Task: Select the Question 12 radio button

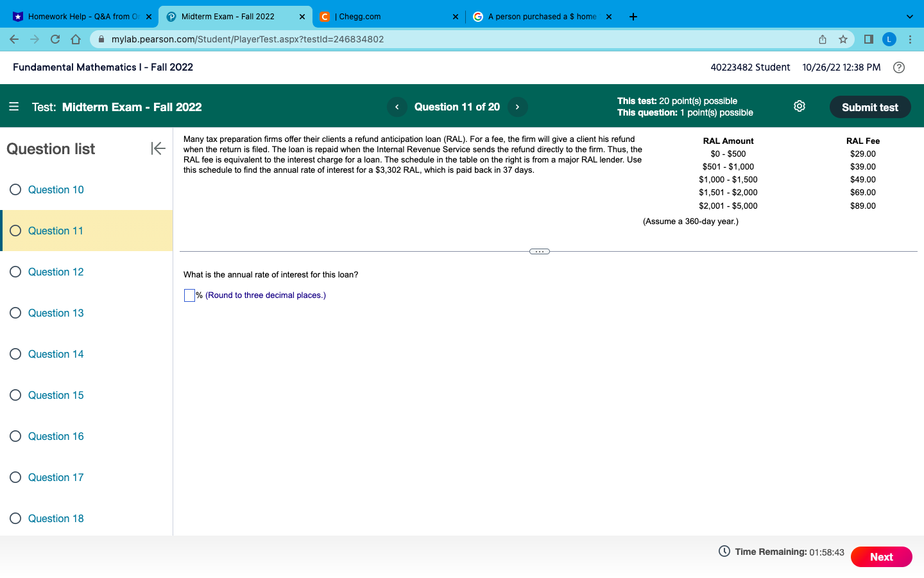Action: point(15,272)
